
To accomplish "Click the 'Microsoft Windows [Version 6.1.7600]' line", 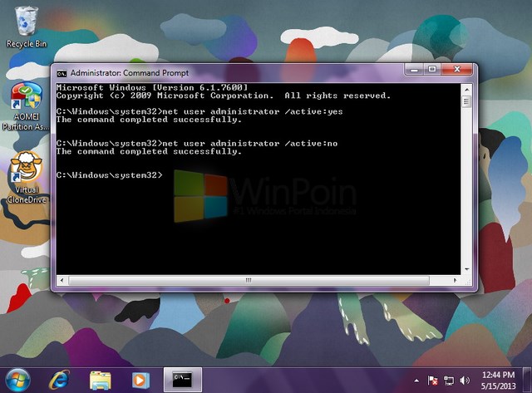I will click(x=152, y=87).
